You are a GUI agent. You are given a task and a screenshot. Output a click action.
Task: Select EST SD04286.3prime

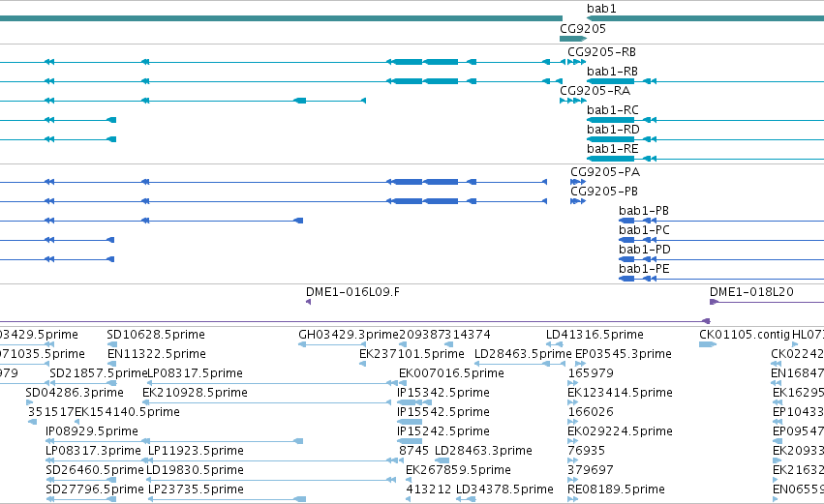(x=75, y=393)
